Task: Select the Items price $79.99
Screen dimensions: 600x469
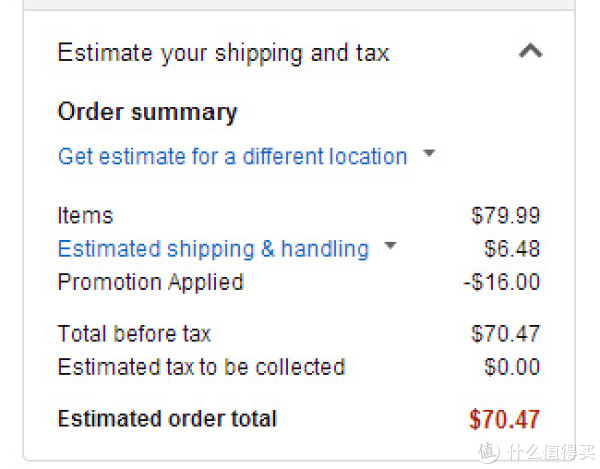Action: click(505, 215)
